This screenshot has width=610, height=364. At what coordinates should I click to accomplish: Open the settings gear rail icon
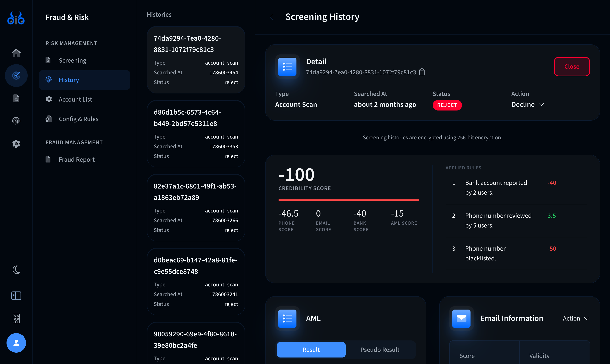pos(16,144)
